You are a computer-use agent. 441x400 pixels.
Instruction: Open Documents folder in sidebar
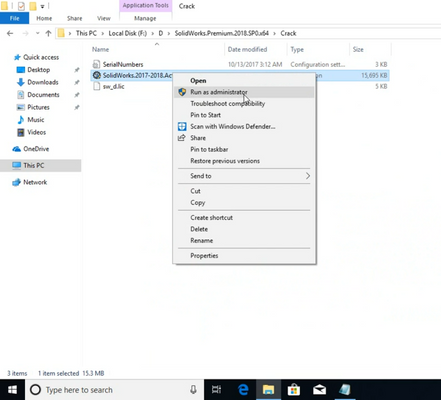(x=43, y=95)
